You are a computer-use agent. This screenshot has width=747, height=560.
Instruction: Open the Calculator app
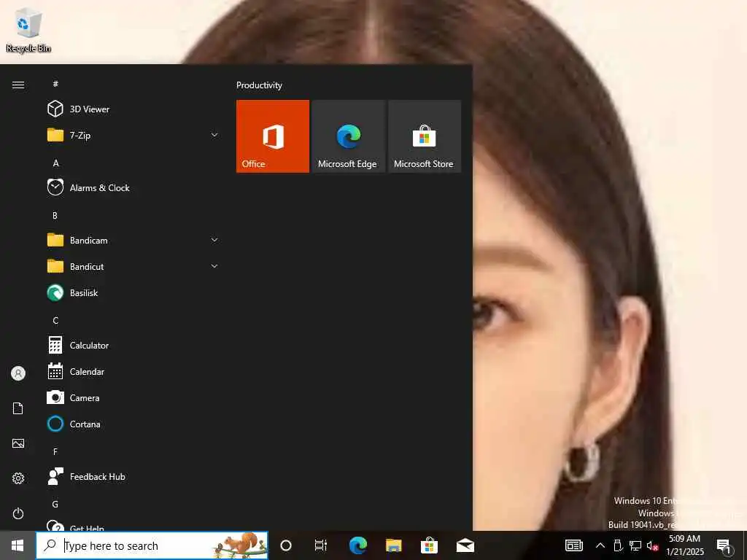pyautogui.click(x=133, y=345)
